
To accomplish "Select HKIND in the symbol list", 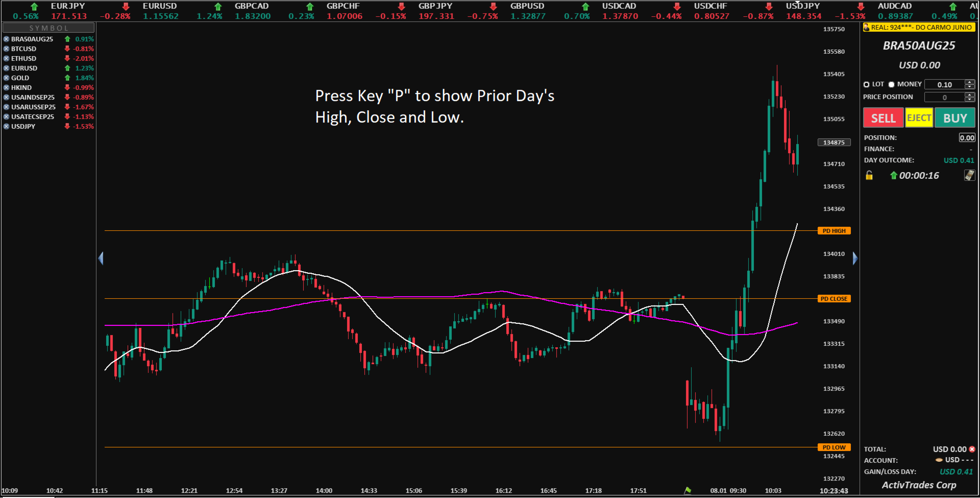I will click(21, 88).
